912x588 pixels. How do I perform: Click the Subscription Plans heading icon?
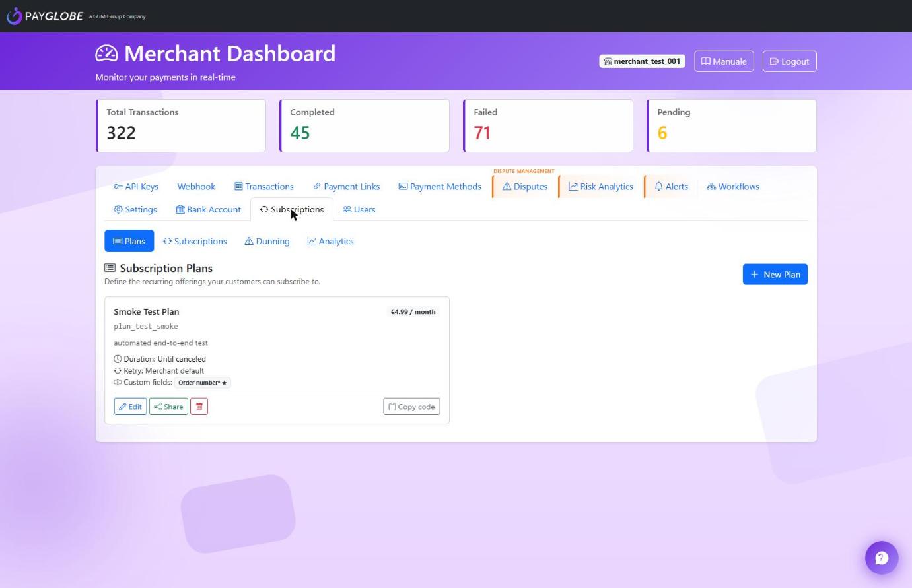(x=110, y=268)
